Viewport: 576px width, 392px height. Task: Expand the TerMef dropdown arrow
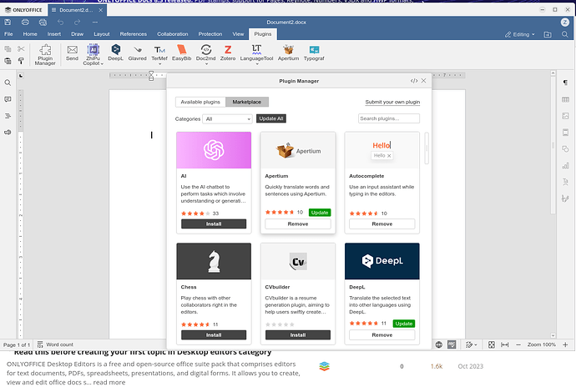pos(159,64)
